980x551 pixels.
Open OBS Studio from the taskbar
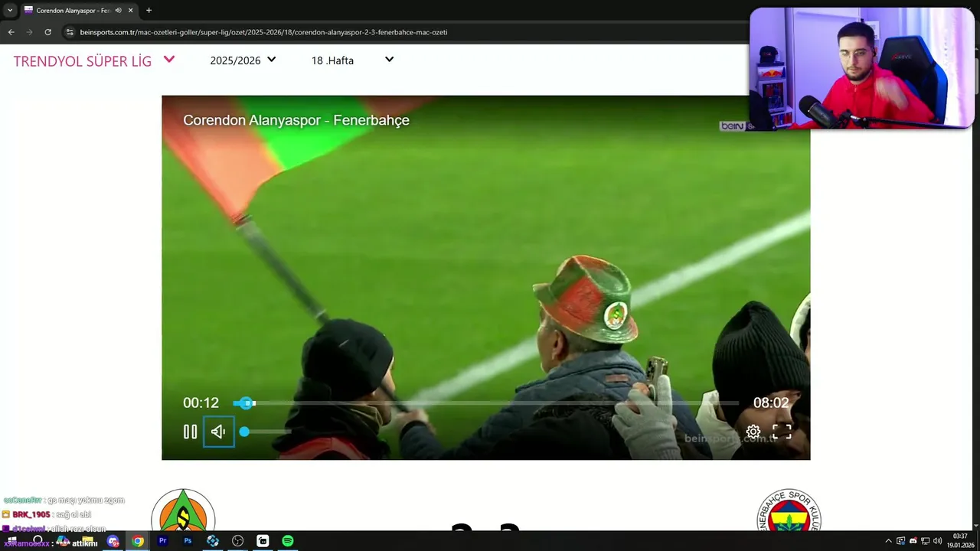tap(237, 541)
